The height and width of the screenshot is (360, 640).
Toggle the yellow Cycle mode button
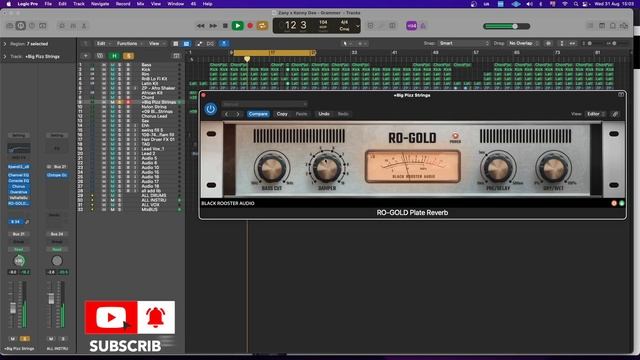pos(262,26)
